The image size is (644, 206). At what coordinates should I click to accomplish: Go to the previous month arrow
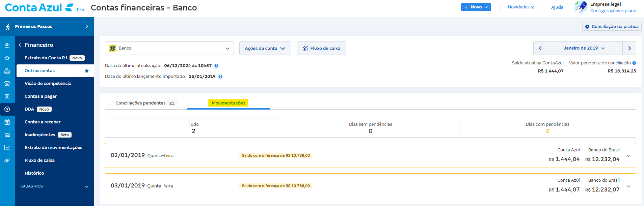pos(540,48)
